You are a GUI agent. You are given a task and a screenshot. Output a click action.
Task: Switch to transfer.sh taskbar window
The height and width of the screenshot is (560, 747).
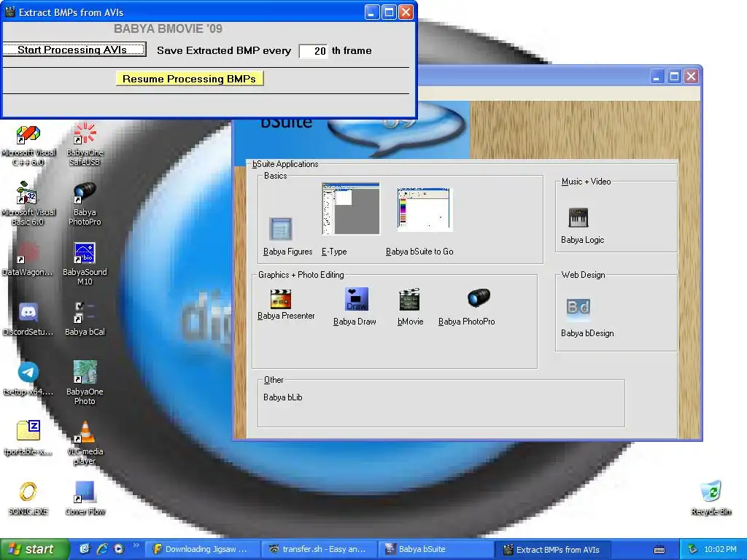pos(320,549)
